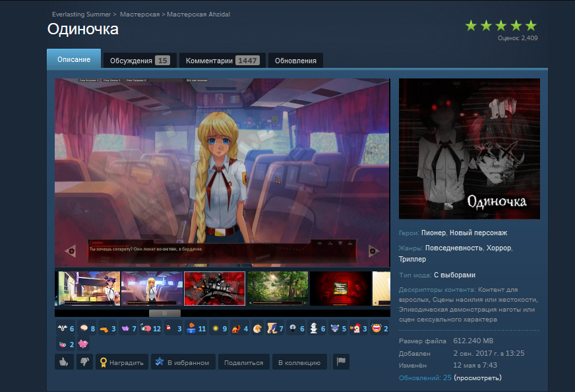Click the golden round award without count
The width and height of the screenshot is (575, 392).
coord(257,328)
